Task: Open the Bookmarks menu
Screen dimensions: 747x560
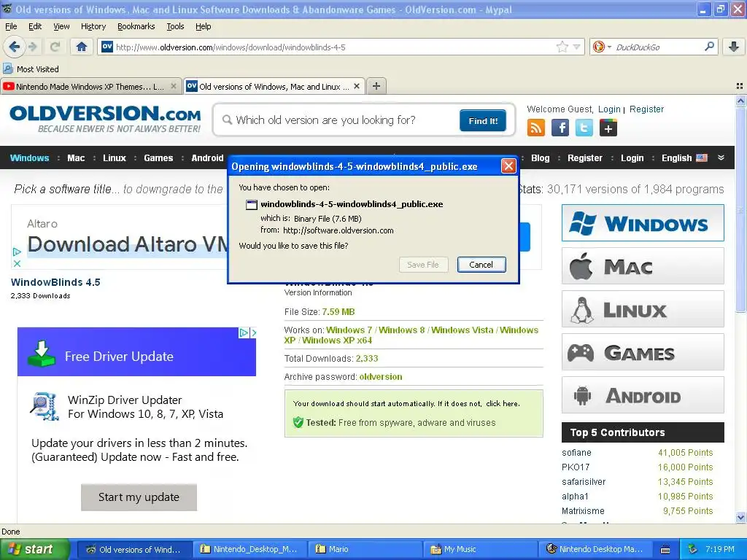Action: [x=136, y=26]
